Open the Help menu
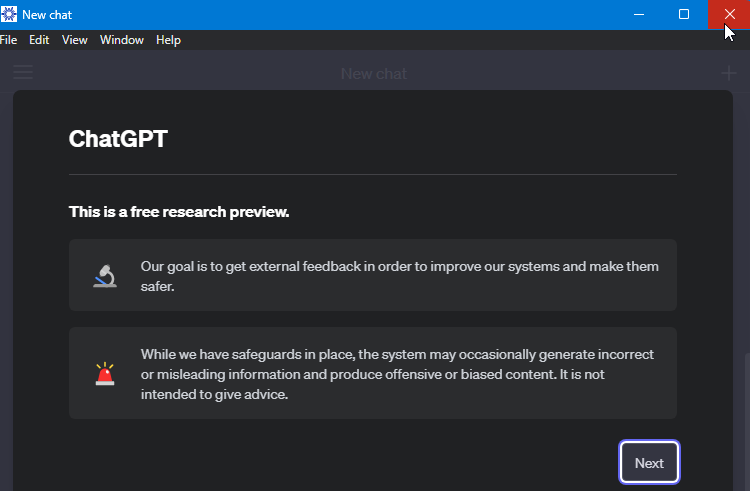This screenshot has height=491, width=750. click(168, 40)
